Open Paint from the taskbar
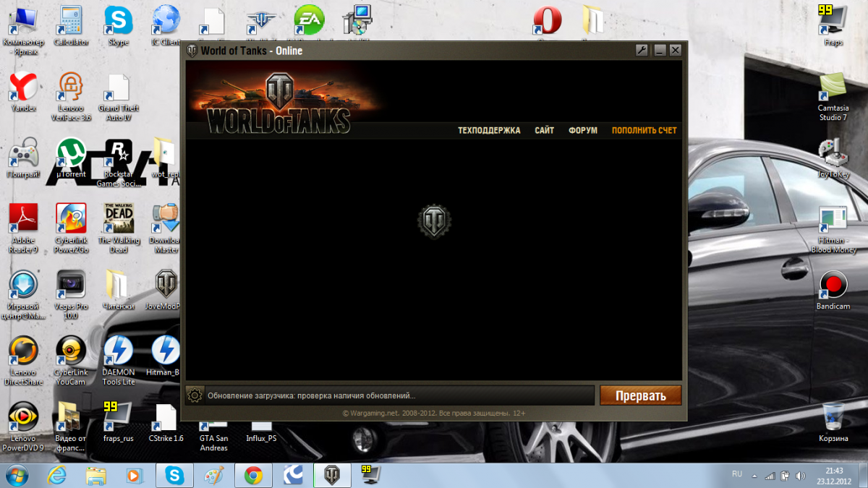This screenshot has height=488, width=868. (x=213, y=475)
